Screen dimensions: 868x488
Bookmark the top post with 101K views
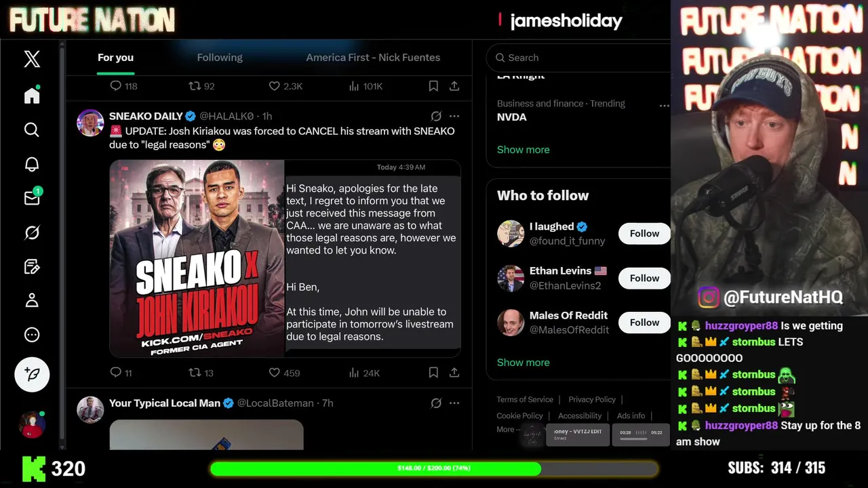pos(433,86)
